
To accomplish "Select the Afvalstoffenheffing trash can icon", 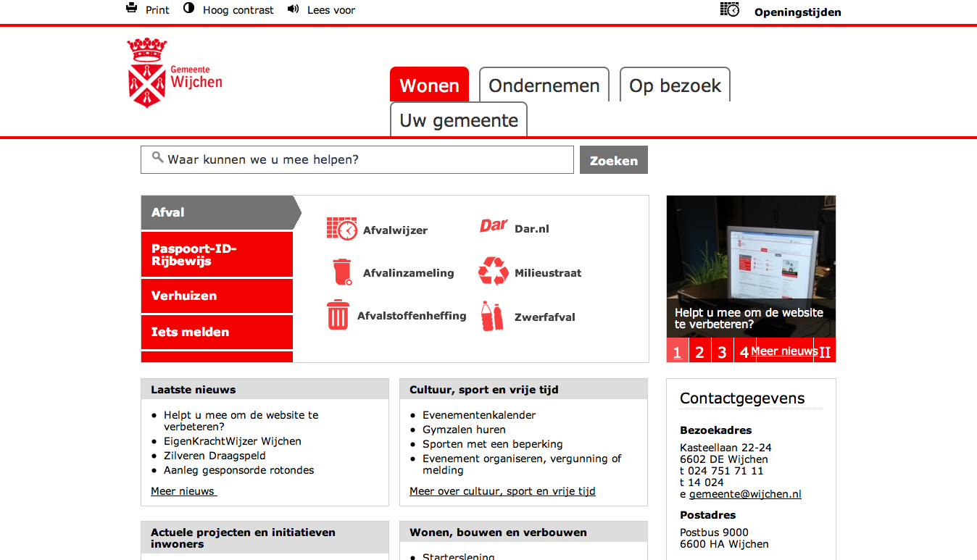I will click(x=338, y=316).
